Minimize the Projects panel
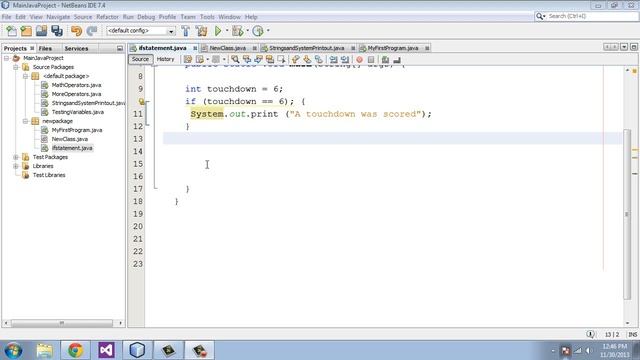The height and width of the screenshot is (360, 640). click(120, 48)
